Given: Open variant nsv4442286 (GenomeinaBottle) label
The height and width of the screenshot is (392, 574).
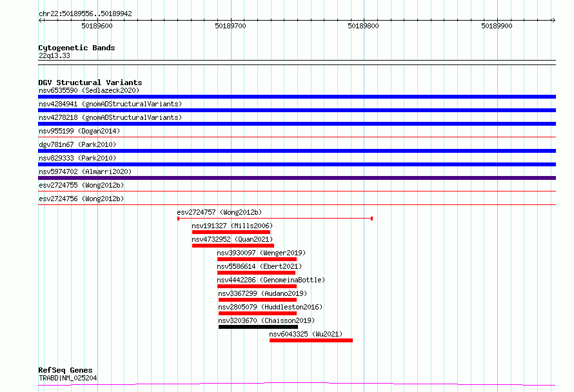Looking at the screenshot, I should click(x=271, y=280).
